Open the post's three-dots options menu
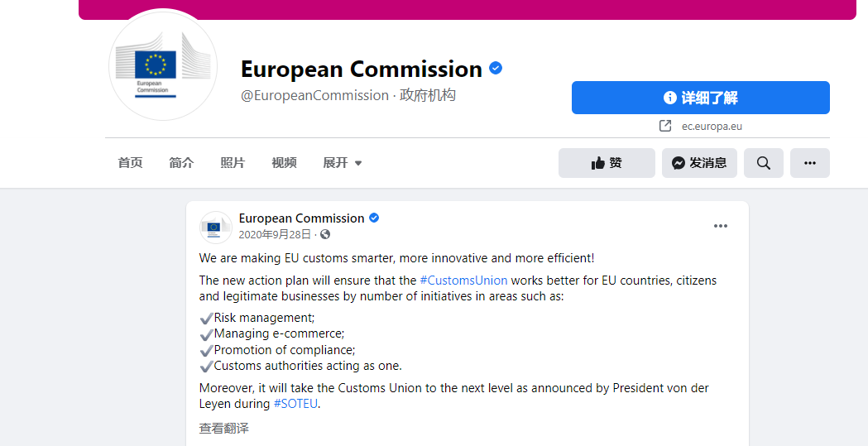Image resolution: width=868 pixels, height=446 pixels. coord(720,226)
